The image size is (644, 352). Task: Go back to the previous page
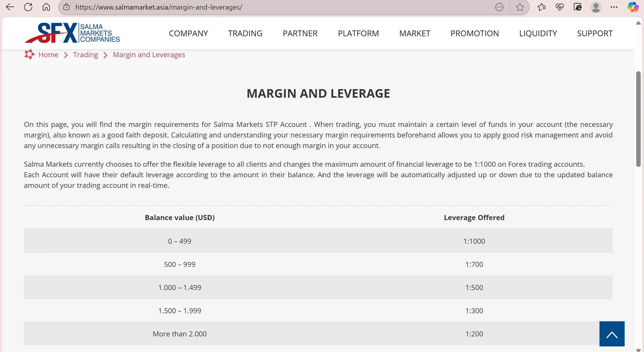point(10,7)
